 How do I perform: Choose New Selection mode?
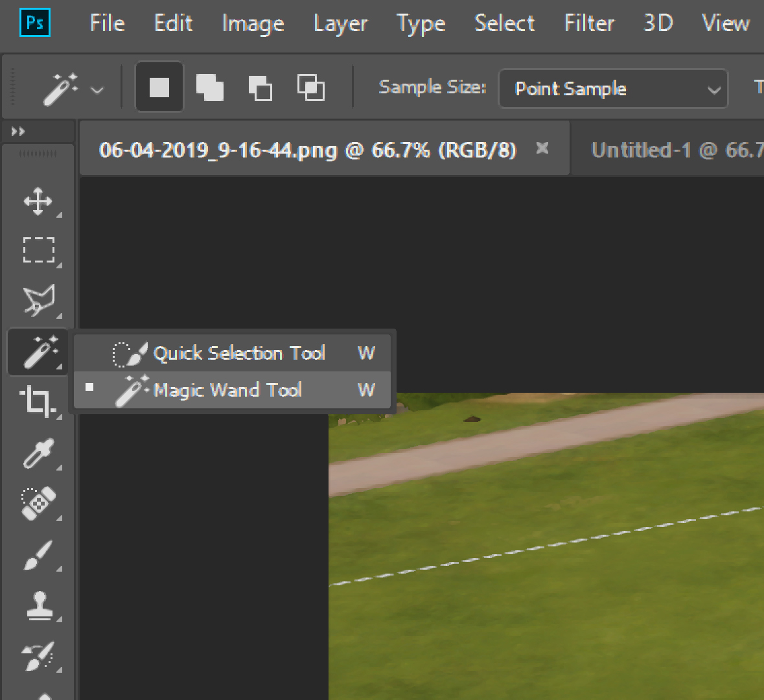point(159,87)
